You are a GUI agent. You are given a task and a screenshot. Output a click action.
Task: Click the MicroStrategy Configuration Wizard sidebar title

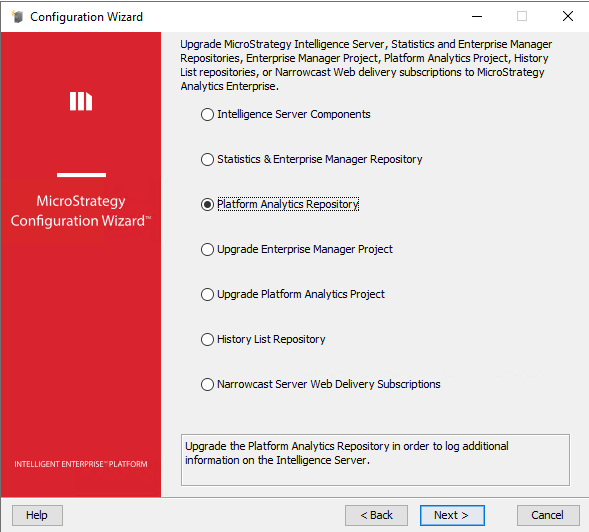(81, 211)
